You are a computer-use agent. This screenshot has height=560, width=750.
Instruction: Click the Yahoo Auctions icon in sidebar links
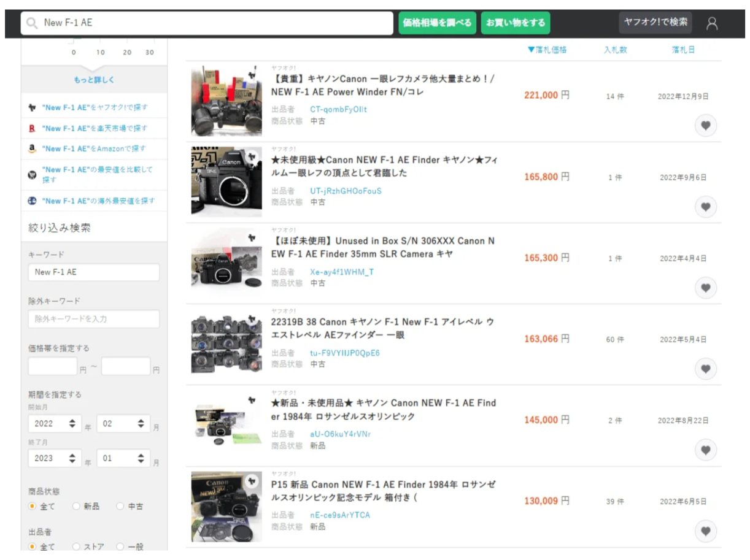click(33, 107)
